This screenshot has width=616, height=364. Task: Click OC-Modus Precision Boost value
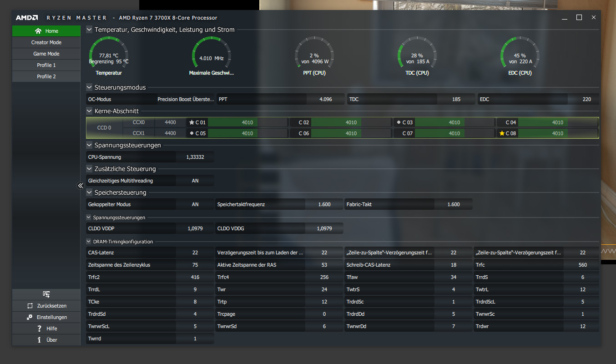185,99
